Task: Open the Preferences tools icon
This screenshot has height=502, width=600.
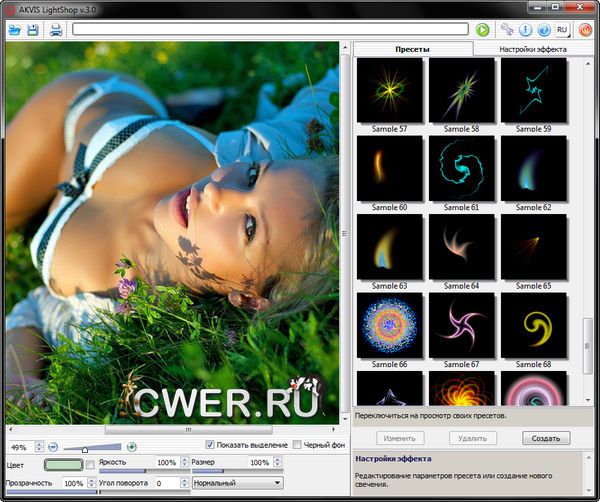Action: coord(507,30)
